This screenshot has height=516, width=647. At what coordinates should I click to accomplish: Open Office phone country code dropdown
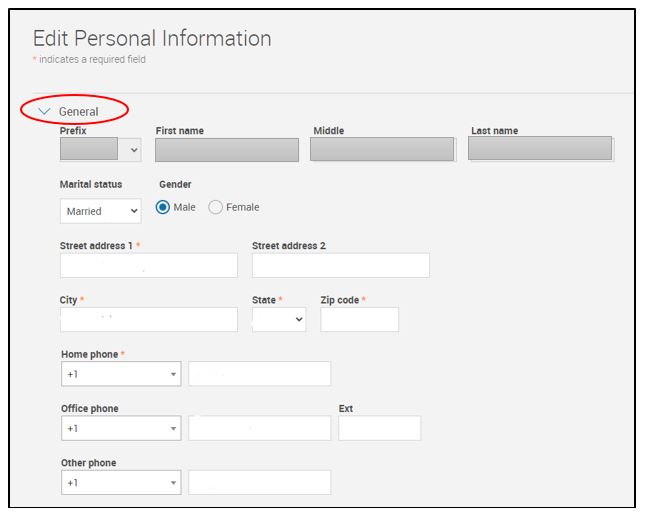(121, 428)
